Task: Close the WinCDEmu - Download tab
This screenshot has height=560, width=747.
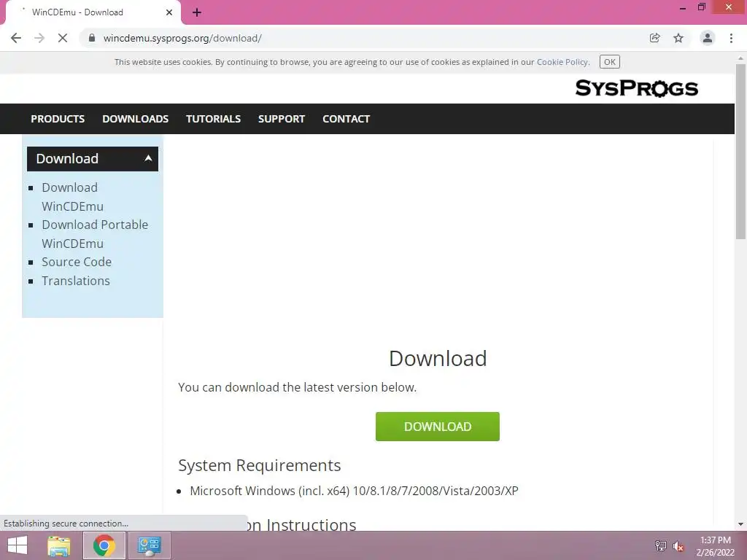Action: coord(169,12)
